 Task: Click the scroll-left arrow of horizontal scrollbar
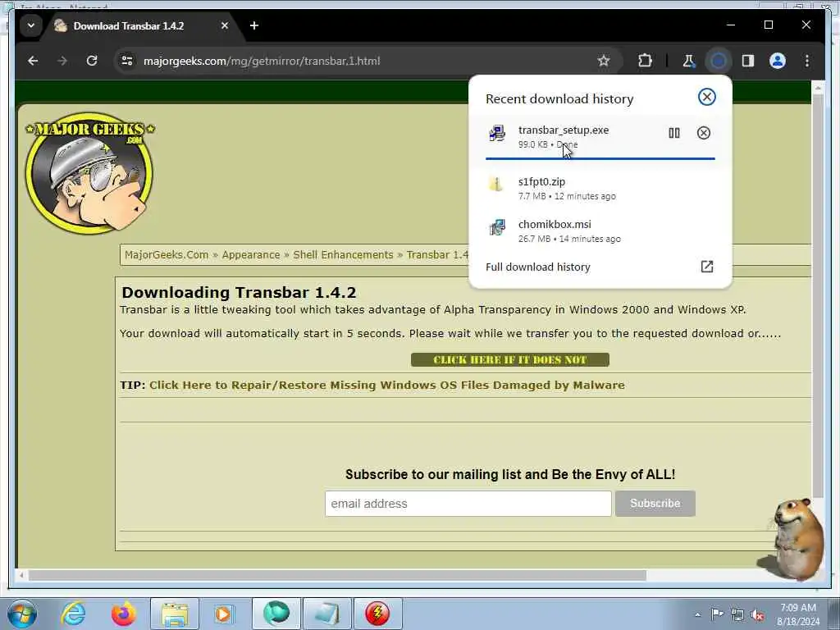(22, 575)
